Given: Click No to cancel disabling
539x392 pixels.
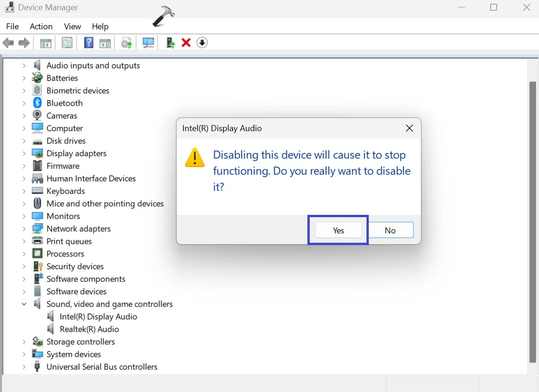Looking at the screenshot, I should coord(390,230).
